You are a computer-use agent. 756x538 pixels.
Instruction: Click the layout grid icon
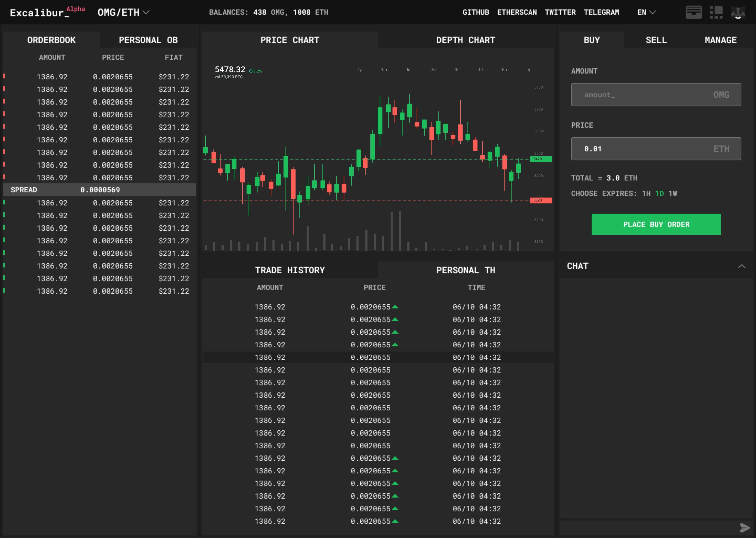point(716,12)
